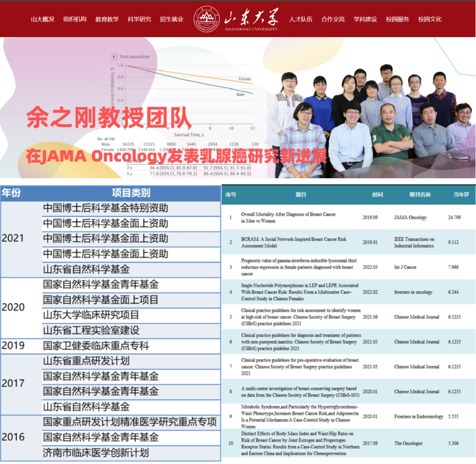Image resolution: width=476 pixels, height=464 pixels.
Task: Click the 题目 column header
Action: [x=301, y=195]
